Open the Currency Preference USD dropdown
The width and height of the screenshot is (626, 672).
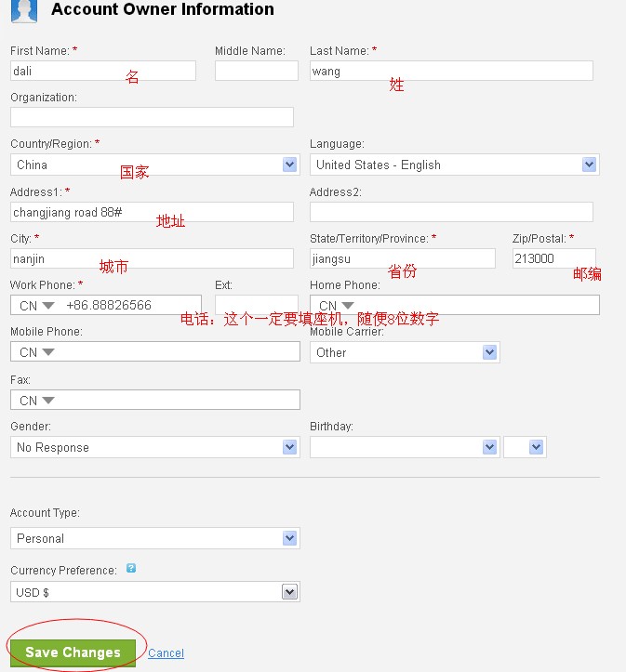tap(154, 592)
